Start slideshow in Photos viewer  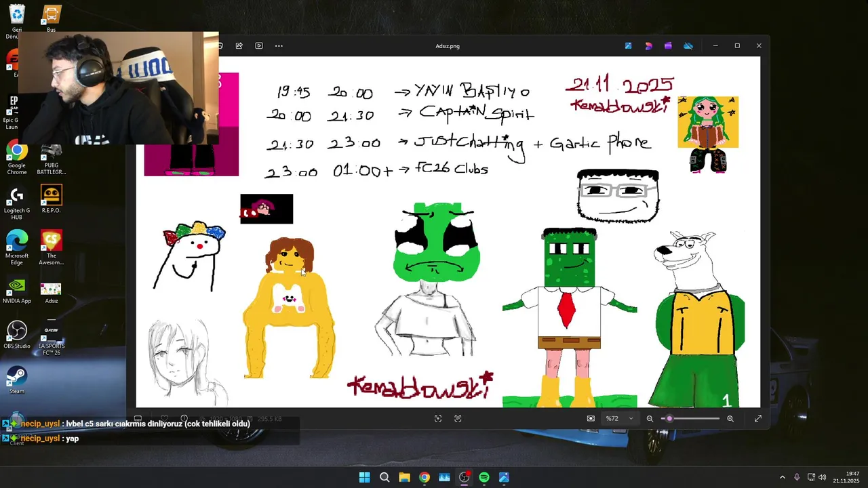[x=259, y=46]
